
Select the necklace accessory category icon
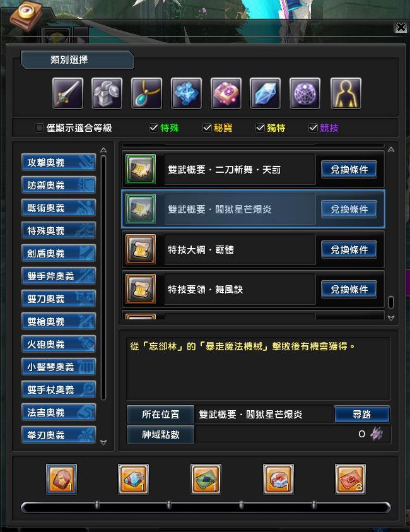click(x=146, y=93)
